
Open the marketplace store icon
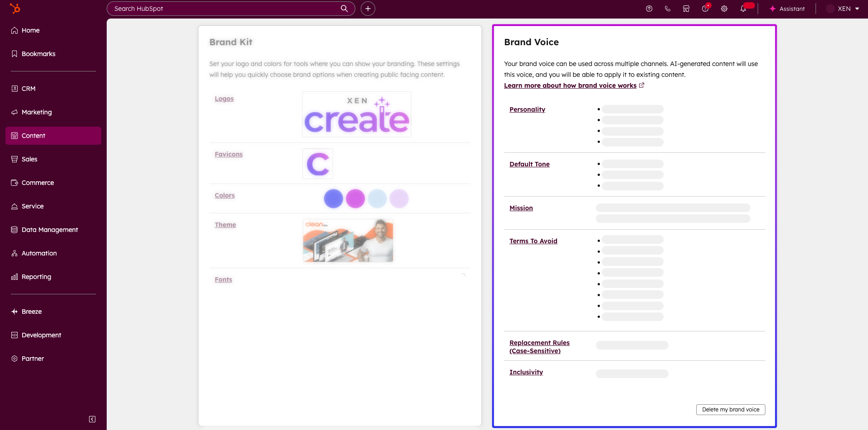click(686, 9)
